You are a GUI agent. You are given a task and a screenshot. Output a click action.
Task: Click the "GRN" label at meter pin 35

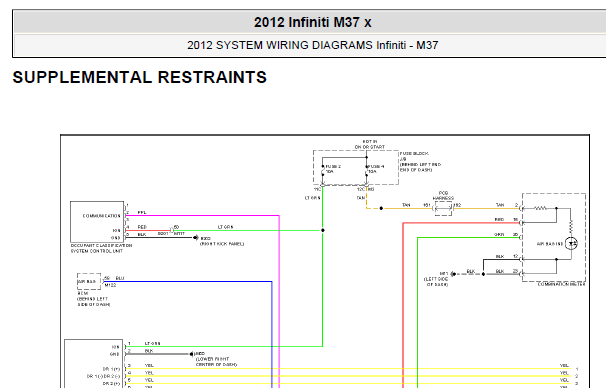[x=499, y=235]
